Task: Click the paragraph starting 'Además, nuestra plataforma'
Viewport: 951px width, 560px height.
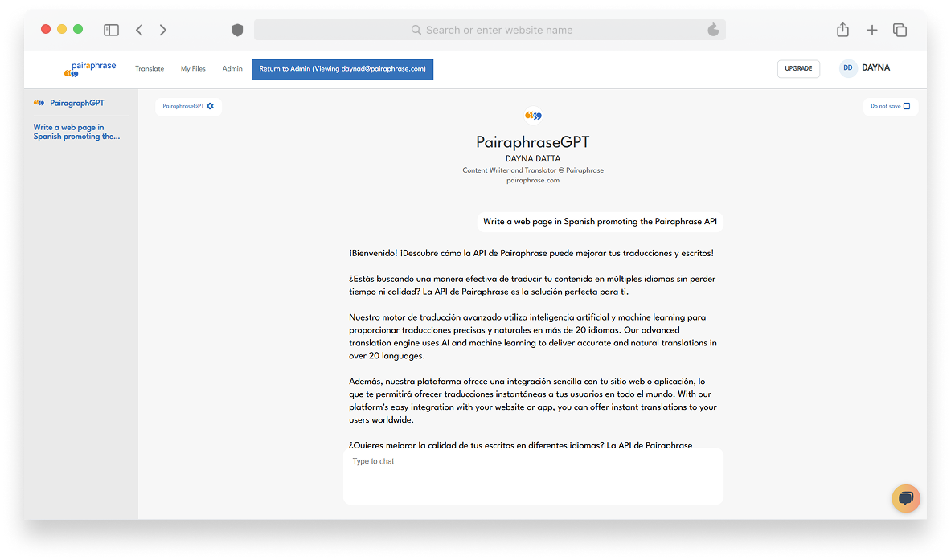Action: 532,401
